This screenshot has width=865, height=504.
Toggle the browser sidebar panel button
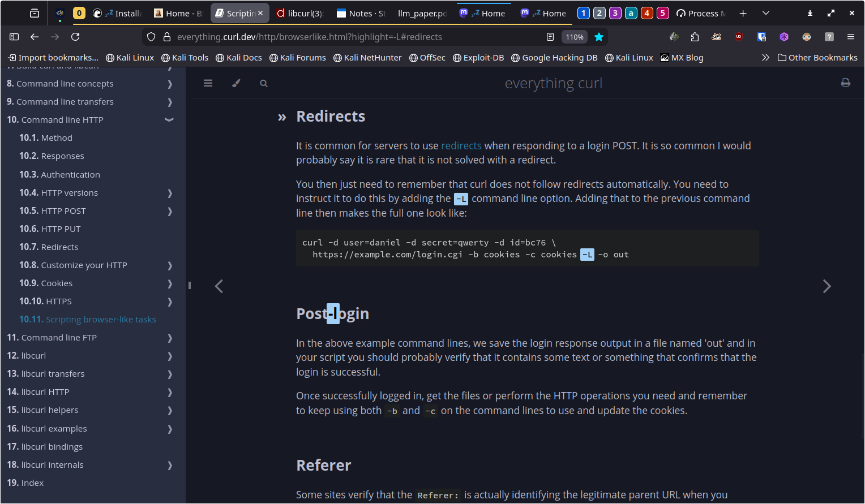[14, 37]
